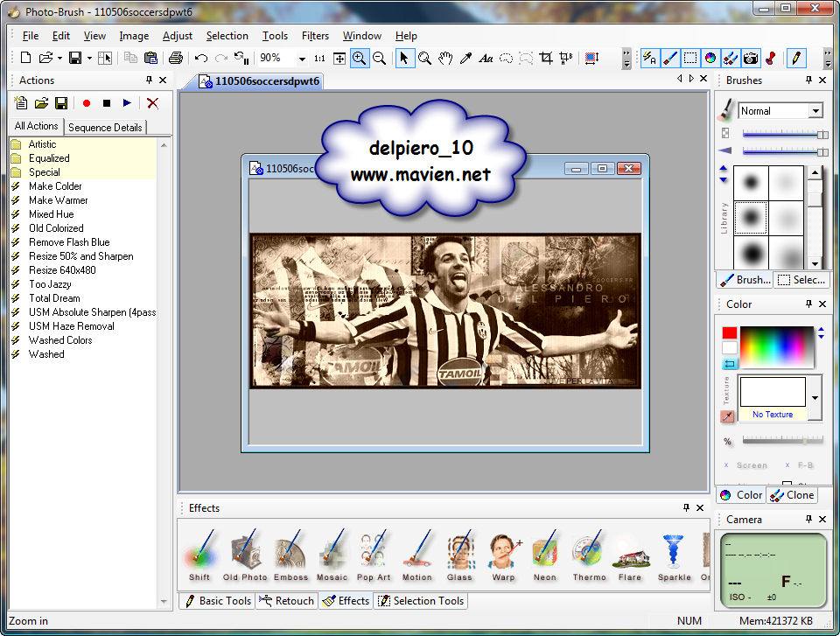Select the Make Colder action
This screenshot has width=840, height=636.
pos(55,186)
